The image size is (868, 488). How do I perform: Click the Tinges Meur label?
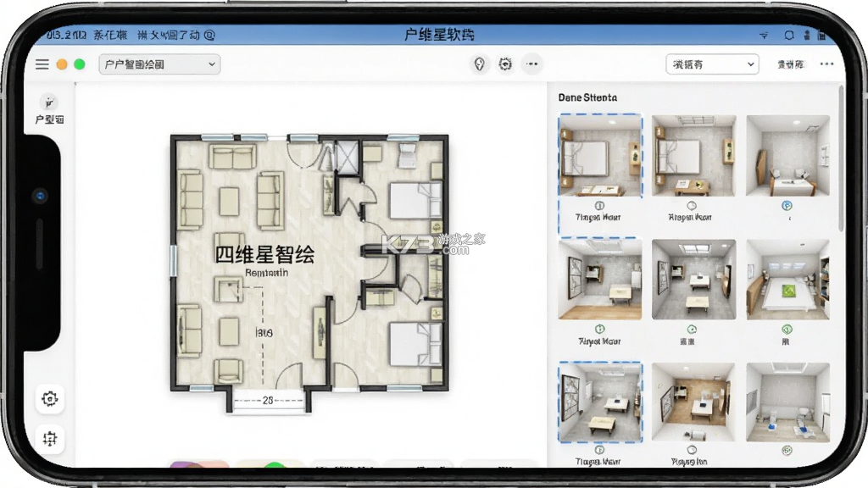[598, 218]
